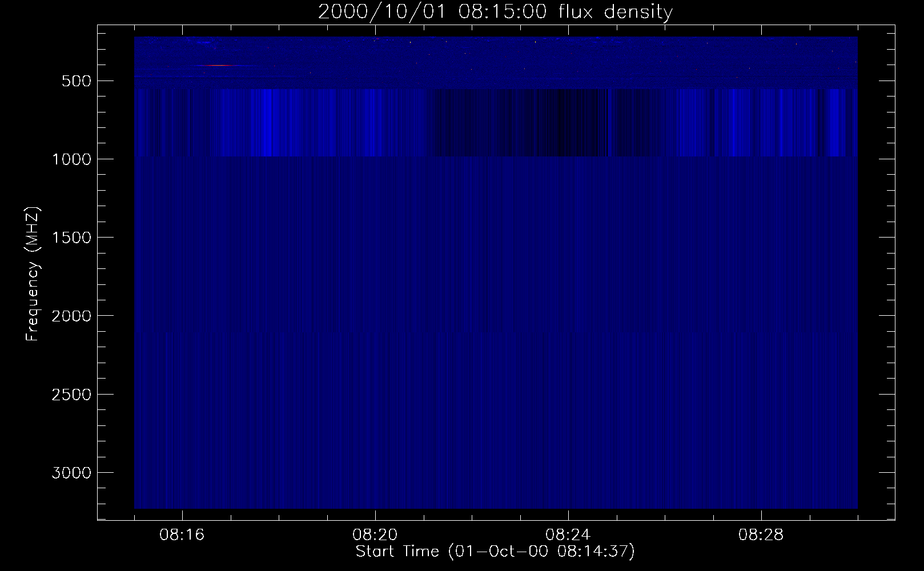This screenshot has height=571, width=924.
Task: Select the 3000 frequency axis label
Action: coord(71,473)
